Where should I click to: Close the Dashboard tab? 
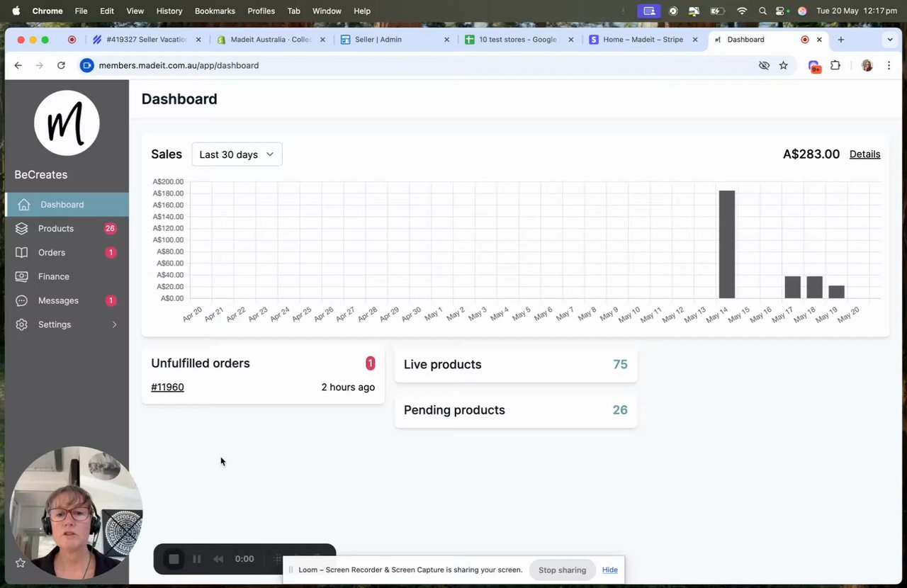click(820, 40)
